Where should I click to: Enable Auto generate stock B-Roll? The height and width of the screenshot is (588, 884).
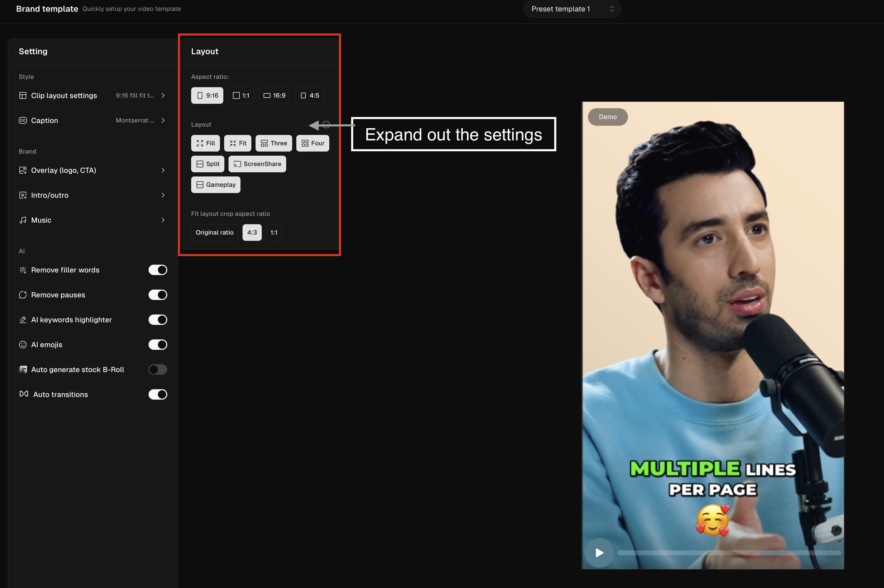point(158,369)
